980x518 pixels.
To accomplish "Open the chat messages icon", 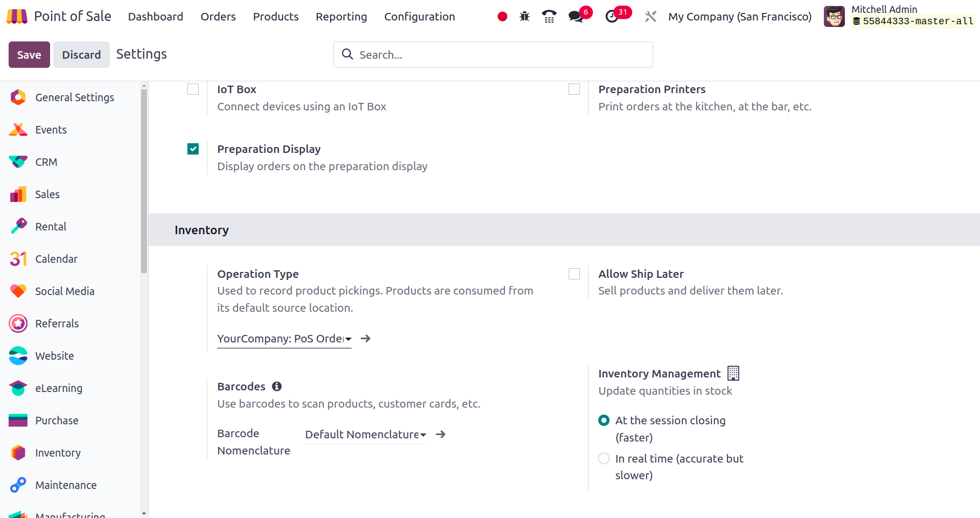I will click(x=576, y=17).
